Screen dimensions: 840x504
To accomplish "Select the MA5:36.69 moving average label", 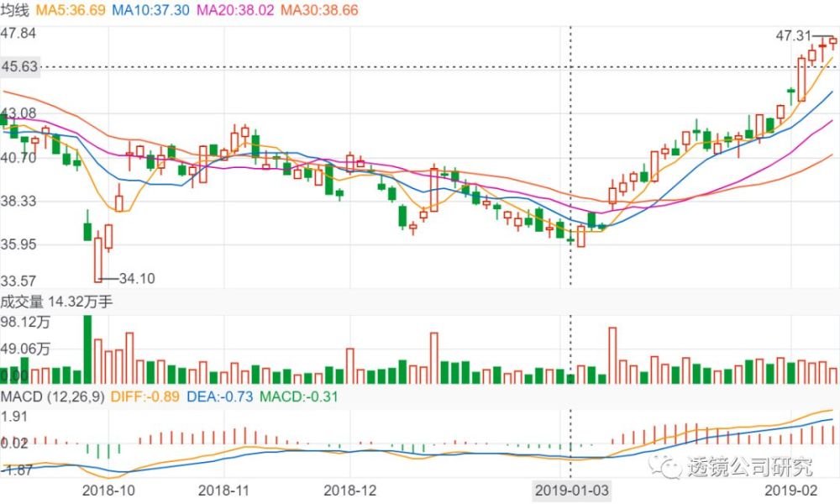I will (71, 9).
